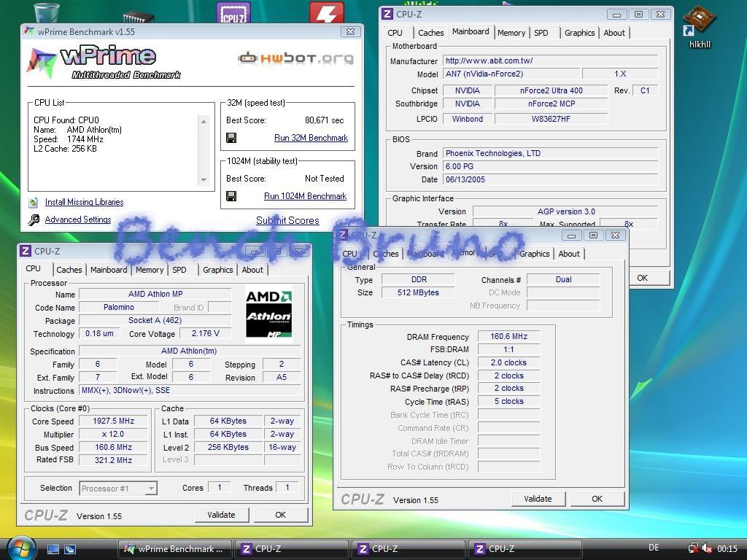Click the floppy save icon beside Run 32M Benchmark
The width and height of the screenshot is (747, 560).
coord(231,138)
